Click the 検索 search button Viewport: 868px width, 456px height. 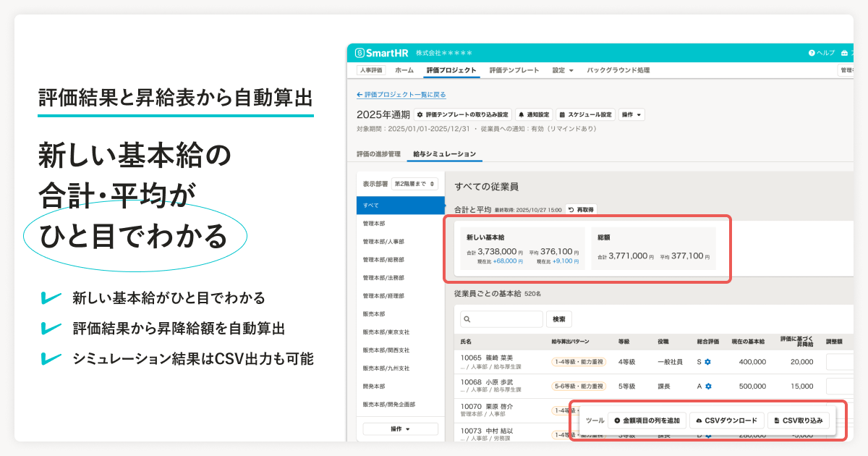(x=561, y=318)
